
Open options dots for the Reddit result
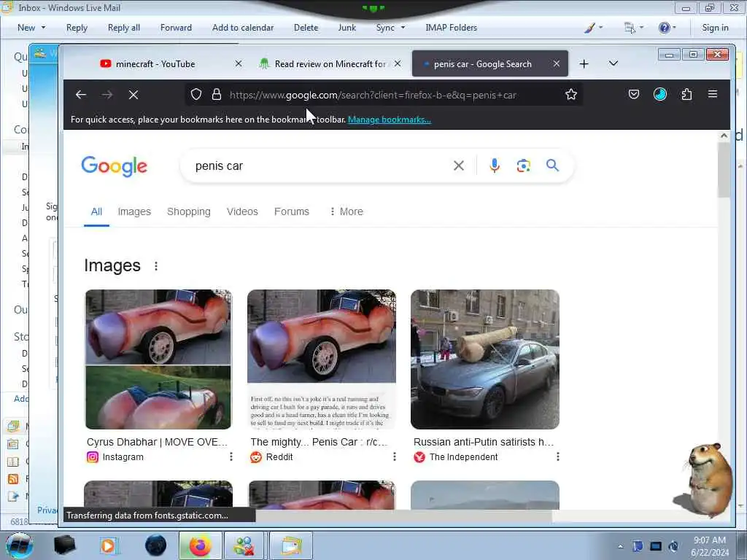[x=395, y=456]
